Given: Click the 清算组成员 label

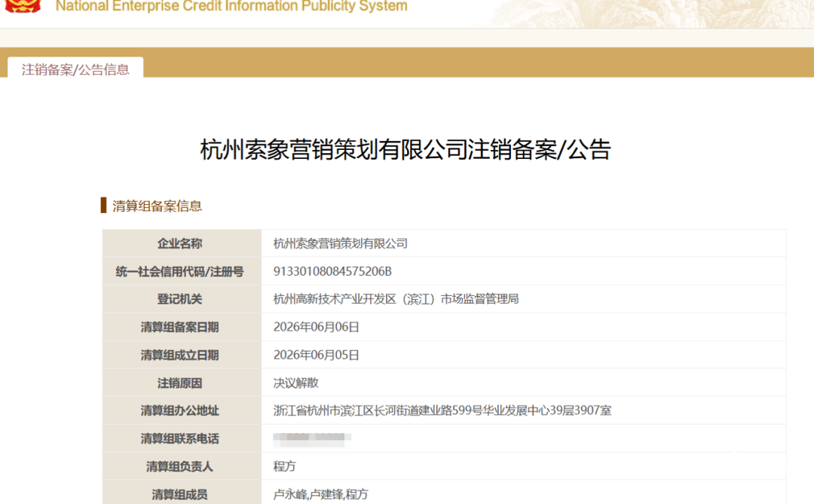Looking at the screenshot, I should (x=179, y=495).
